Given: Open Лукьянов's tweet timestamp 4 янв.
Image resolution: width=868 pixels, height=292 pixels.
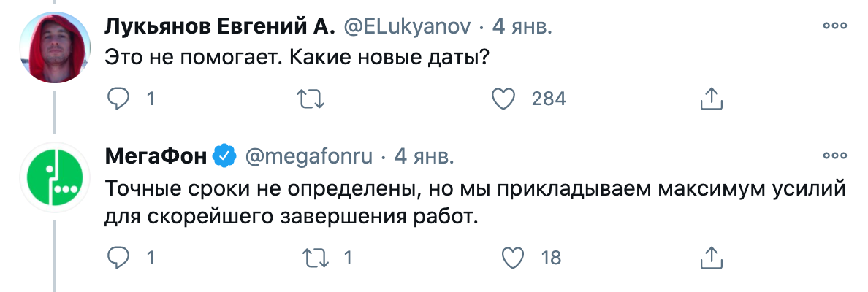Looking at the screenshot, I should click(522, 27).
